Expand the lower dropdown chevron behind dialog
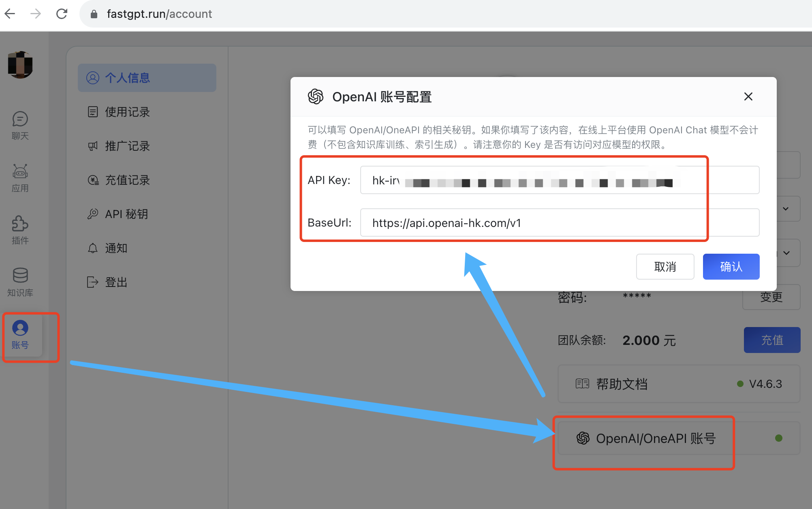The image size is (812, 509). tap(786, 253)
